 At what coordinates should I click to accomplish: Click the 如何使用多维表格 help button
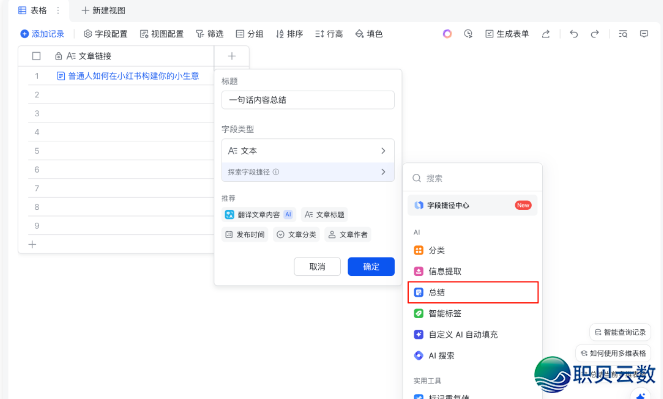click(613, 353)
